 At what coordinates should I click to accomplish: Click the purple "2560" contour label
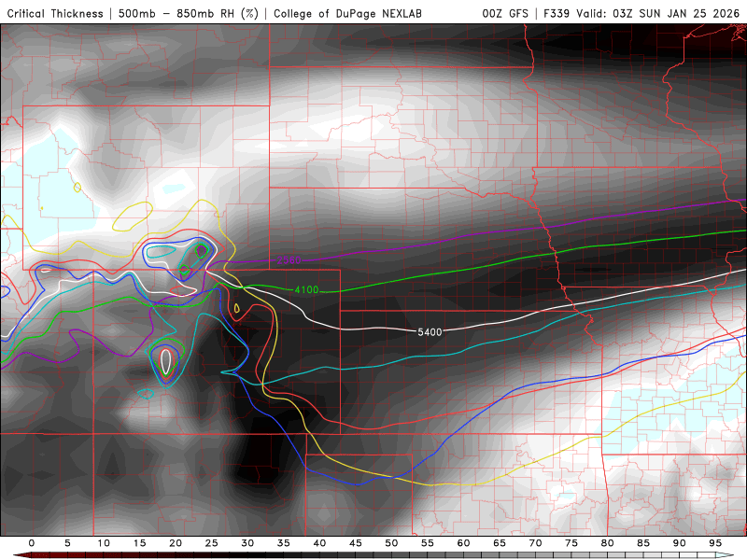coord(289,260)
